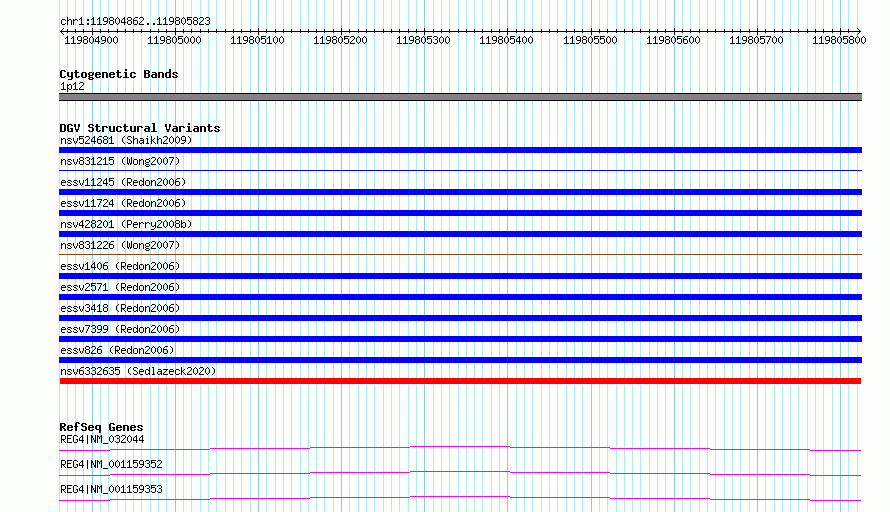Select the blue bar for essv7399
890x512 pixels.
(460, 339)
